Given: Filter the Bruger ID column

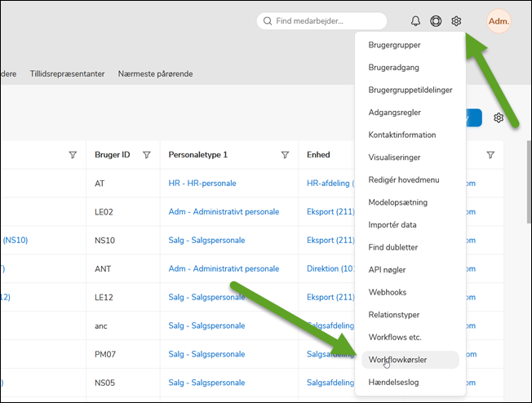Looking at the screenshot, I should [x=147, y=155].
